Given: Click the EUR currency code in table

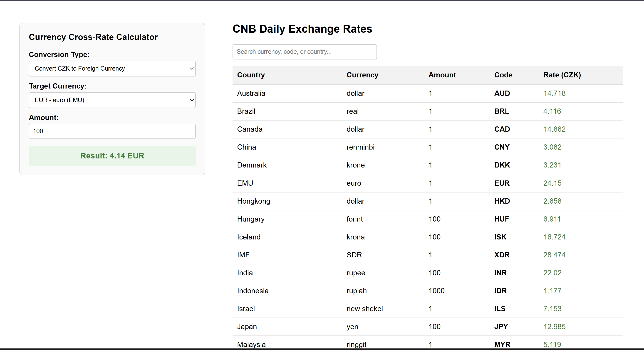Looking at the screenshot, I should point(502,183).
